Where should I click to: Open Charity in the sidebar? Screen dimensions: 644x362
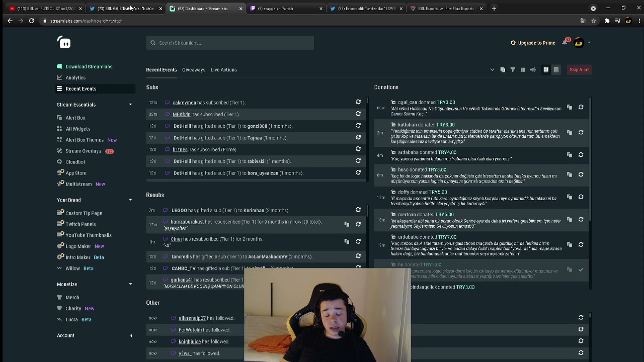coord(73,308)
